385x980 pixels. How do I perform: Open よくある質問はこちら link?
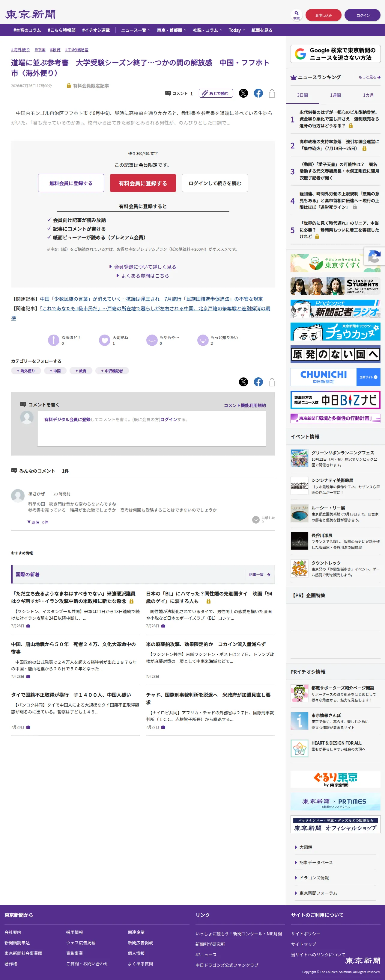[143, 276]
